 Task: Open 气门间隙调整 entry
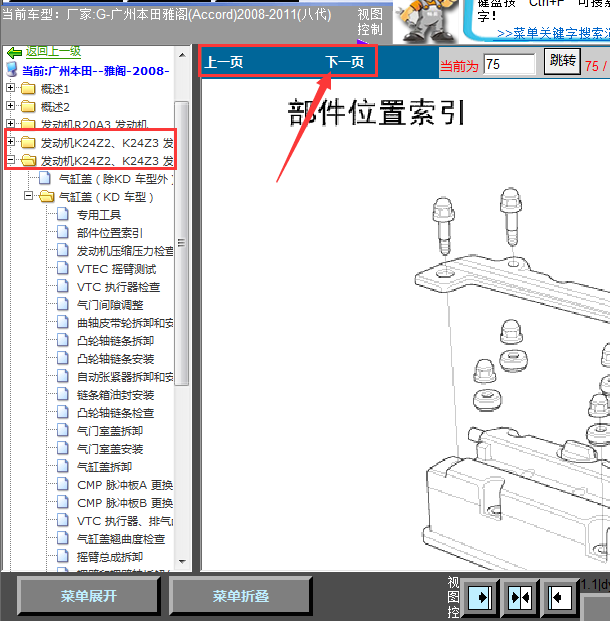pos(110,305)
